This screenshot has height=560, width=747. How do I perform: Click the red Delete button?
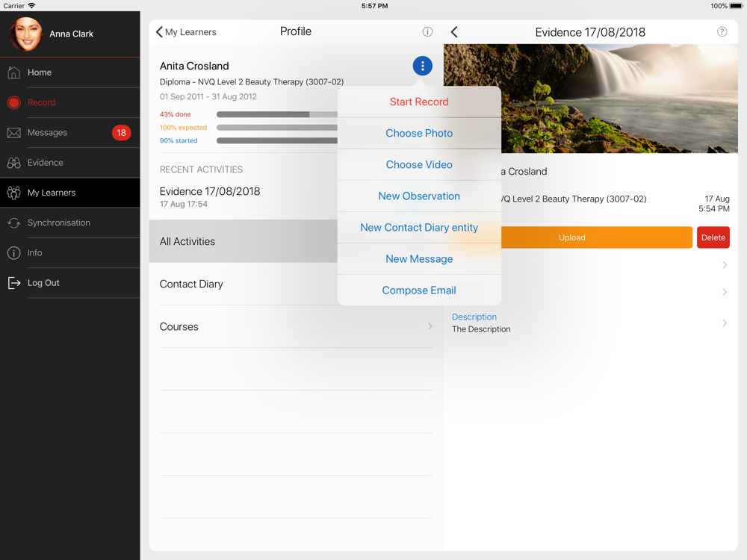[x=713, y=237]
